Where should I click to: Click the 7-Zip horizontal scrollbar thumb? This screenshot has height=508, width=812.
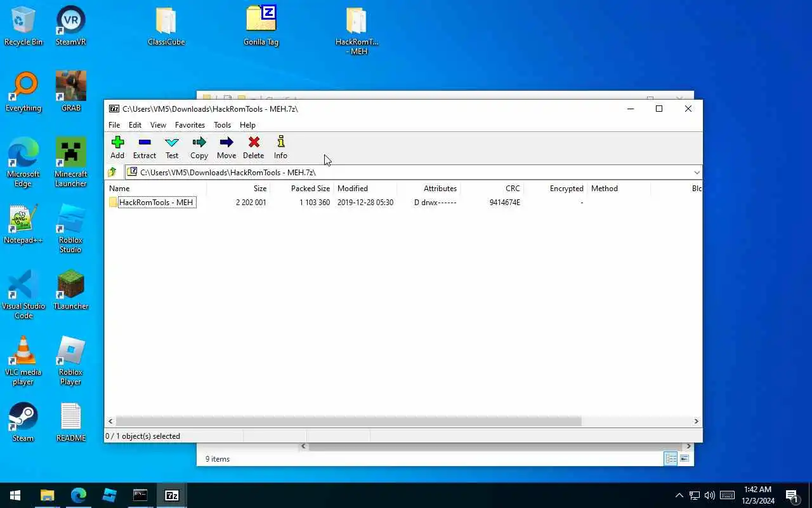[x=348, y=421]
